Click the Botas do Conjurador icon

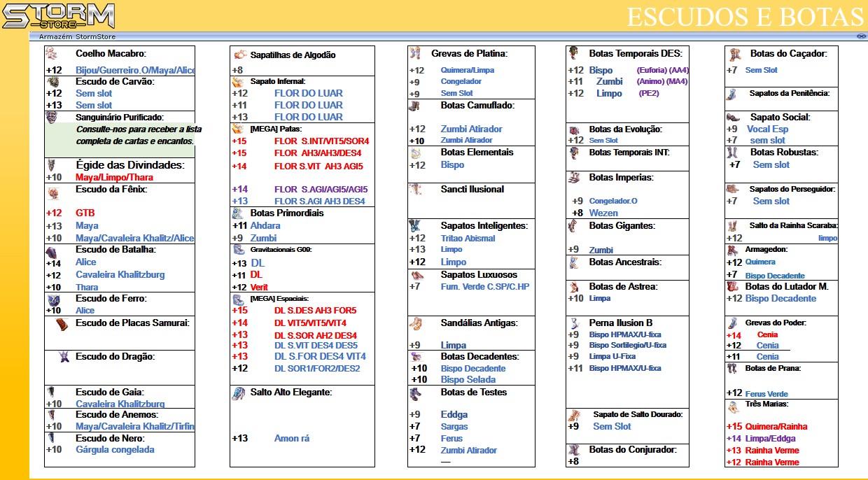point(574,450)
